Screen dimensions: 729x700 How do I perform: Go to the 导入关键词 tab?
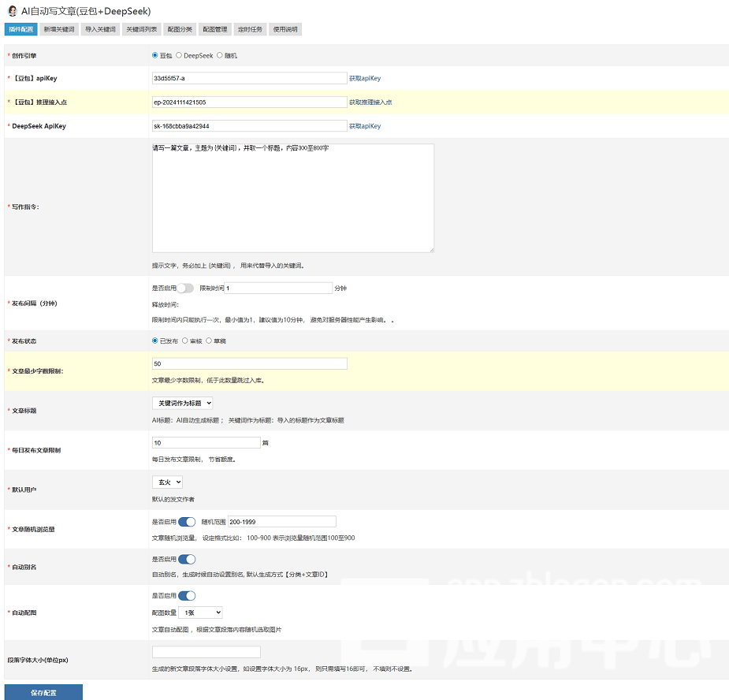pyautogui.click(x=100, y=29)
